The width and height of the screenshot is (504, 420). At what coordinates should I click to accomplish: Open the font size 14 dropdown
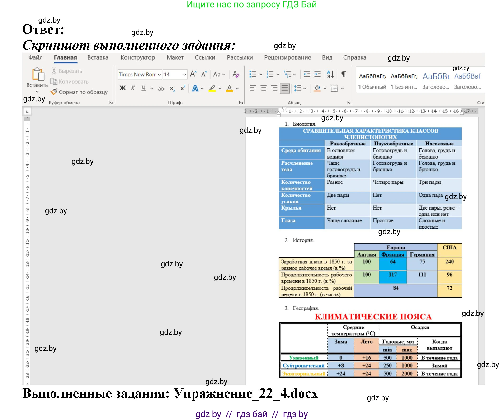[x=184, y=75]
